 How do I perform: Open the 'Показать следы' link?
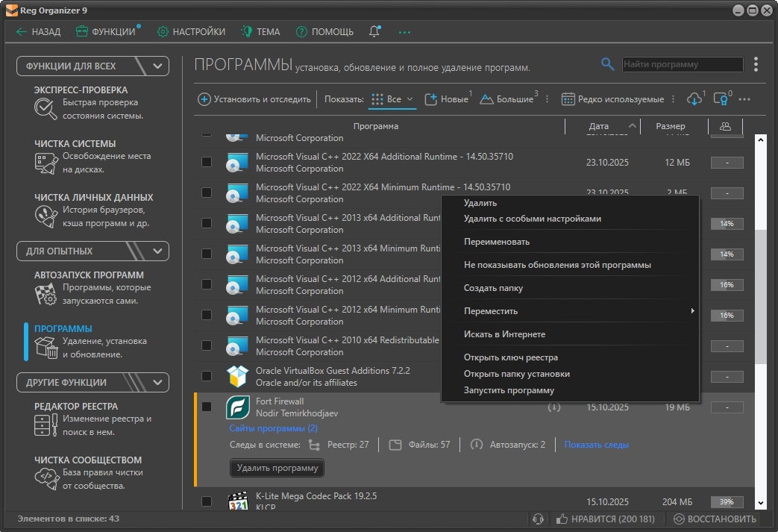(x=596, y=445)
